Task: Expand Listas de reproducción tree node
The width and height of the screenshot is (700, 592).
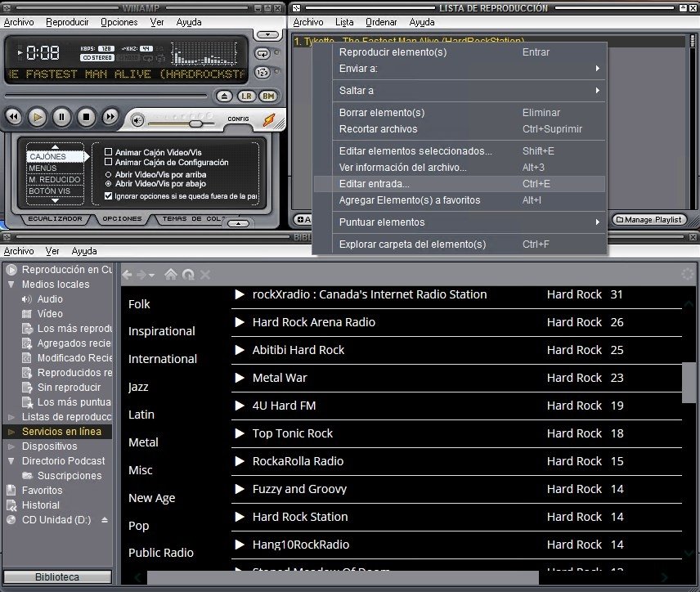Action: pos(11,417)
